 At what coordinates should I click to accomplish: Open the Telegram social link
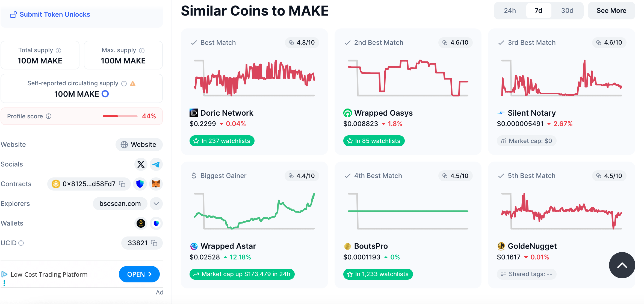pyautogui.click(x=156, y=164)
